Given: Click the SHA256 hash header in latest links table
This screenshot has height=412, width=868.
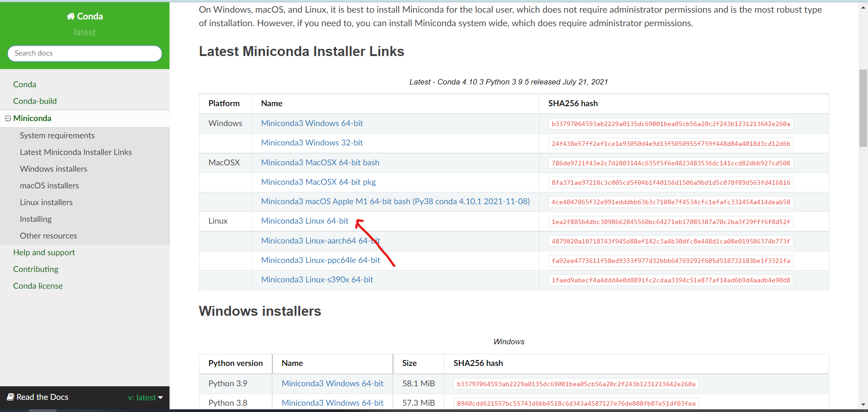Looking at the screenshot, I should tap(573, 103).
